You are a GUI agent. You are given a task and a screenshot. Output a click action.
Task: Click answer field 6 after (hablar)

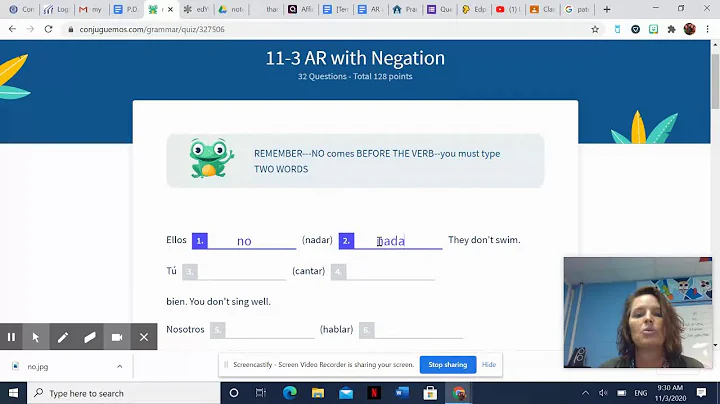(x=418, y=330)
